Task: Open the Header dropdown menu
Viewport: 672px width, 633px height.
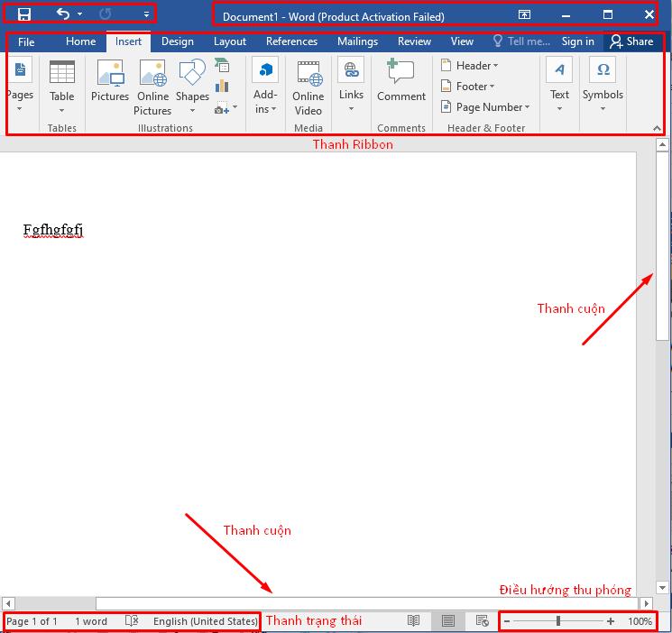Action: (x=469, y=66)
